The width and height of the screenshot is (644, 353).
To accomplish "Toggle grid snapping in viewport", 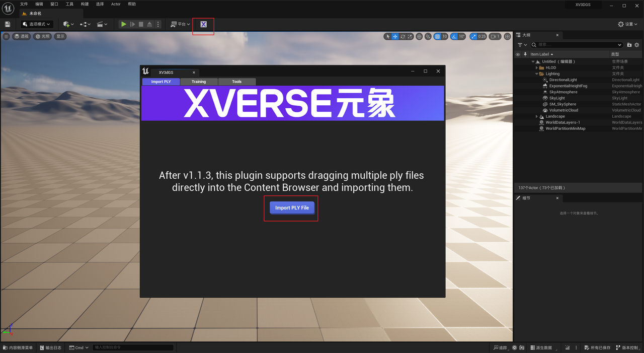I will 438,36.
